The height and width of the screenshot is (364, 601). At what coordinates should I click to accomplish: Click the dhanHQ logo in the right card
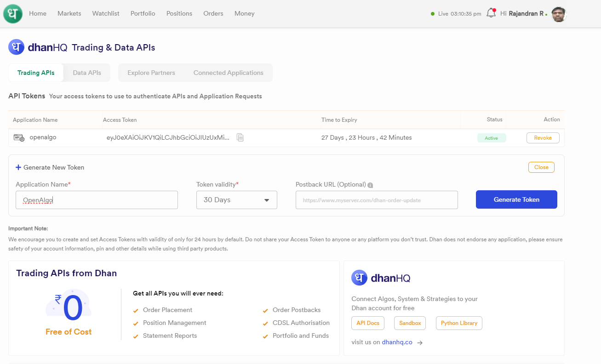[x=381, y=278]
